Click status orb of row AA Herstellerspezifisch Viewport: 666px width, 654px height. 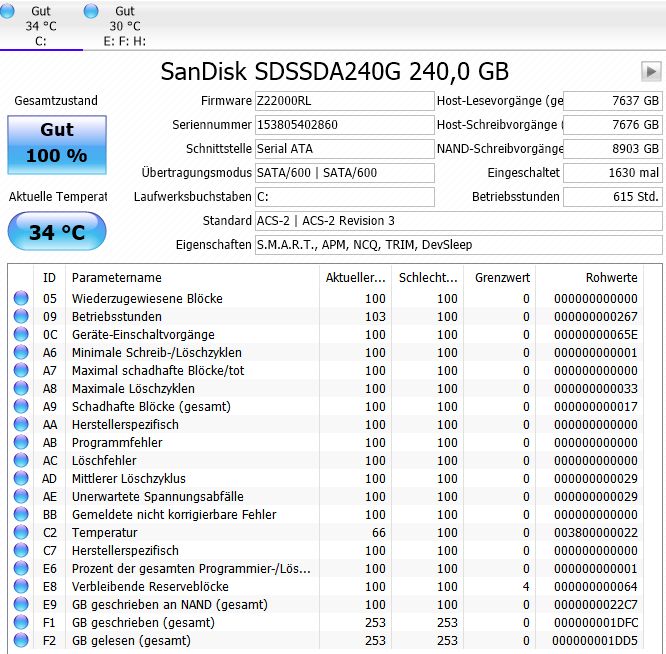pyautogui.click(x=21, y=424)
